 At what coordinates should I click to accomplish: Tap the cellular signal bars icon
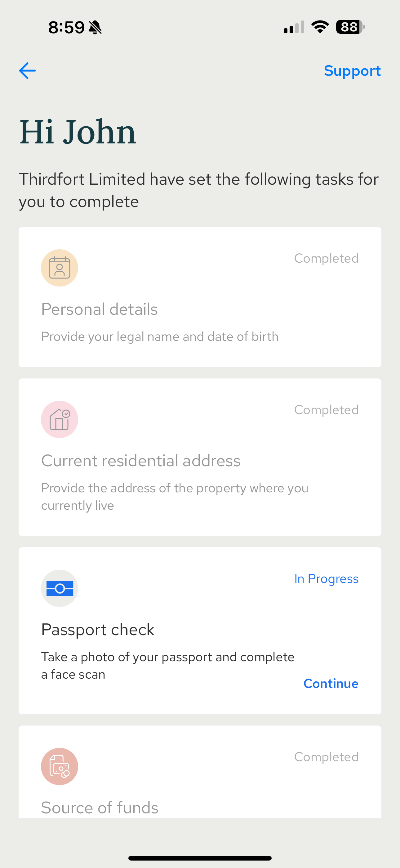coord(294,27)
